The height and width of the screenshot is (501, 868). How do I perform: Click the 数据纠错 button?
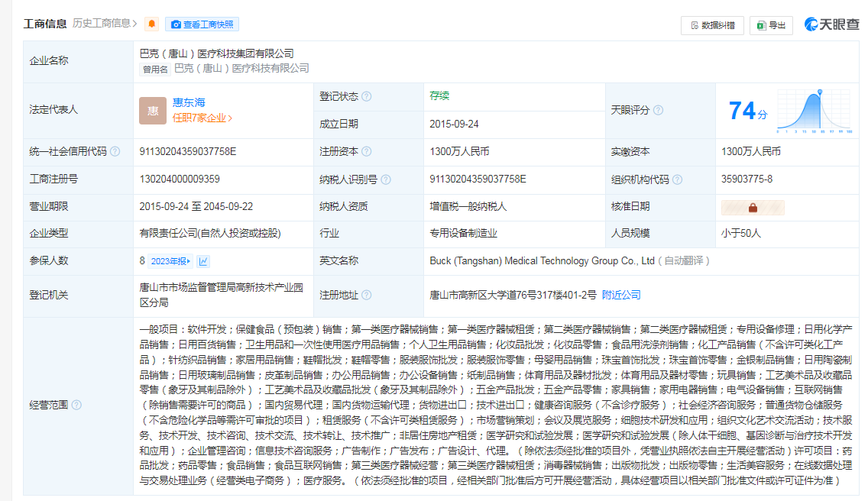point(712,25)
